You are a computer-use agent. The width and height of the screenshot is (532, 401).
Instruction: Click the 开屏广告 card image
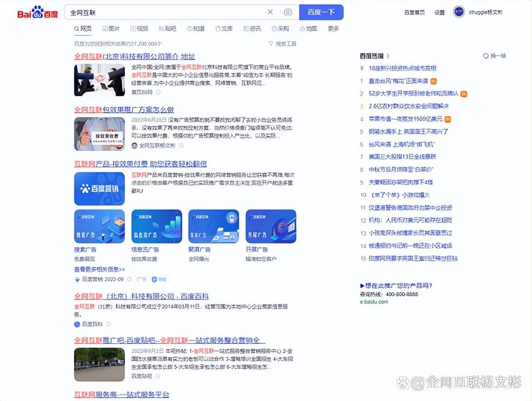tap(271, 226)
